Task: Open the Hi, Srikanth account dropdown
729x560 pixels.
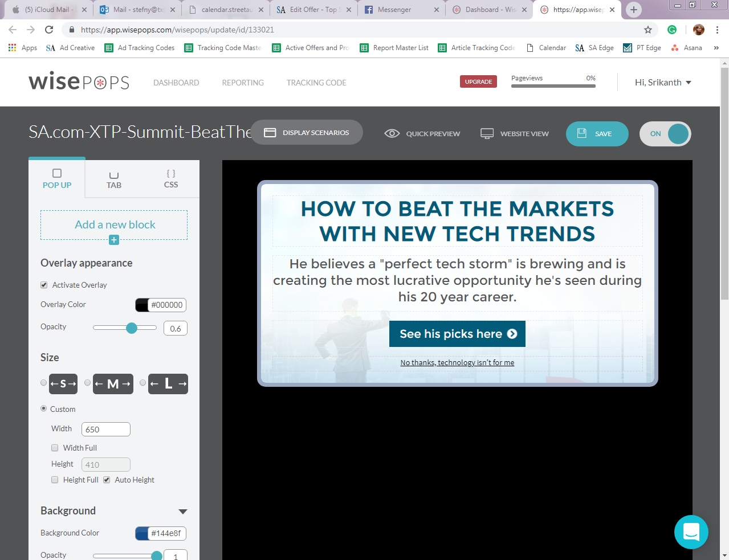Action: coord(663,83)
